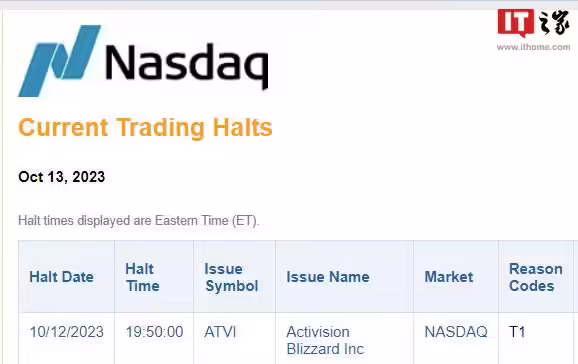578x364 pixels.
Task: Click the Reason Codes column header
Action: [x=536, y=277]
